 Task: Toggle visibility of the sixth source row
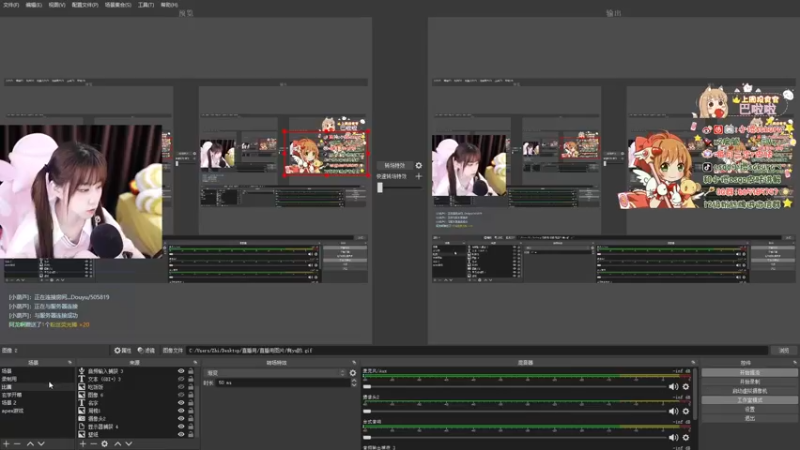point(181,411)
